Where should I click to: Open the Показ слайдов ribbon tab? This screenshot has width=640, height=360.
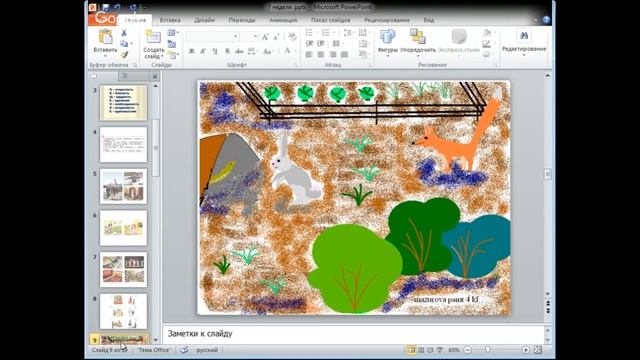[x=331, y=20]
